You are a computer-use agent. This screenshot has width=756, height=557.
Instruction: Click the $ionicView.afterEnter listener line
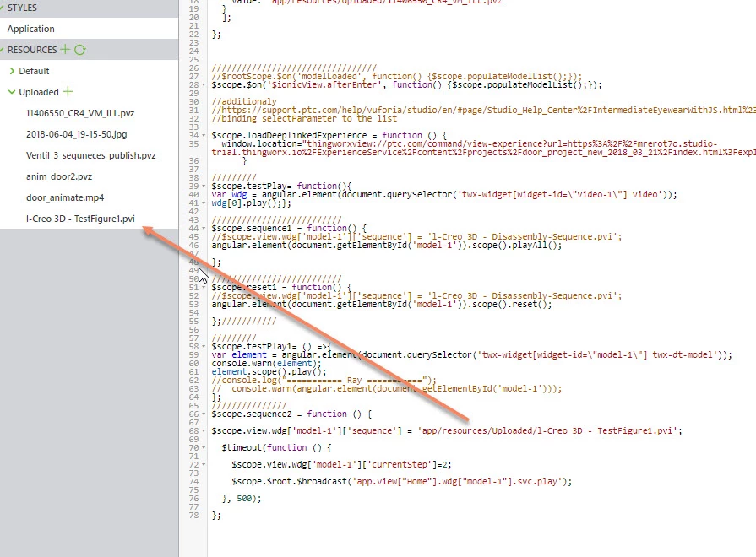tap(406, 84)
